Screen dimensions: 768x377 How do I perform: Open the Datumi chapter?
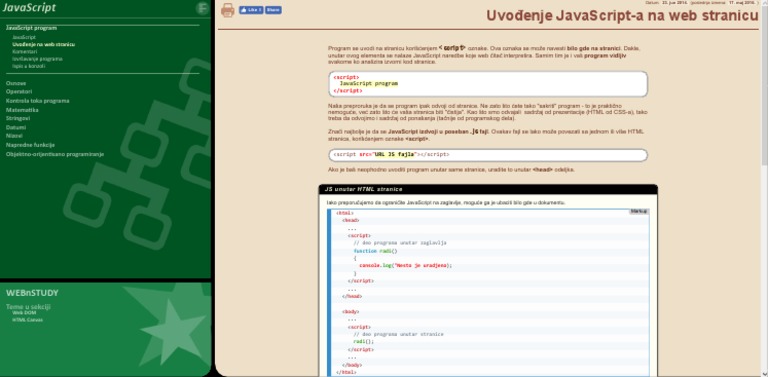[16, 127]
